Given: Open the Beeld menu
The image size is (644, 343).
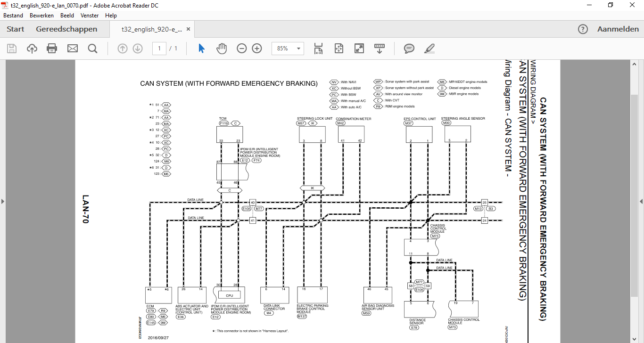Looking at the screenshot, I should pos(67,16).
